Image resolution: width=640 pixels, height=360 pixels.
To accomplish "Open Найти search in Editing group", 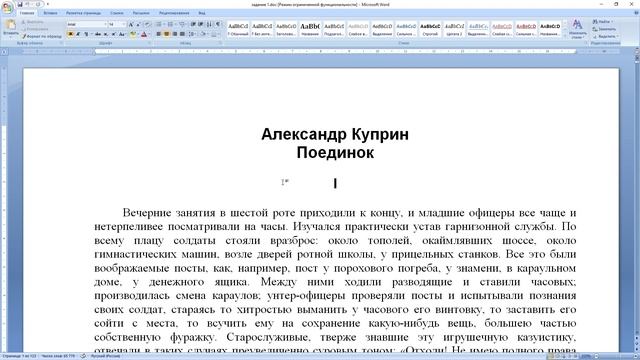I will point(603,22).
